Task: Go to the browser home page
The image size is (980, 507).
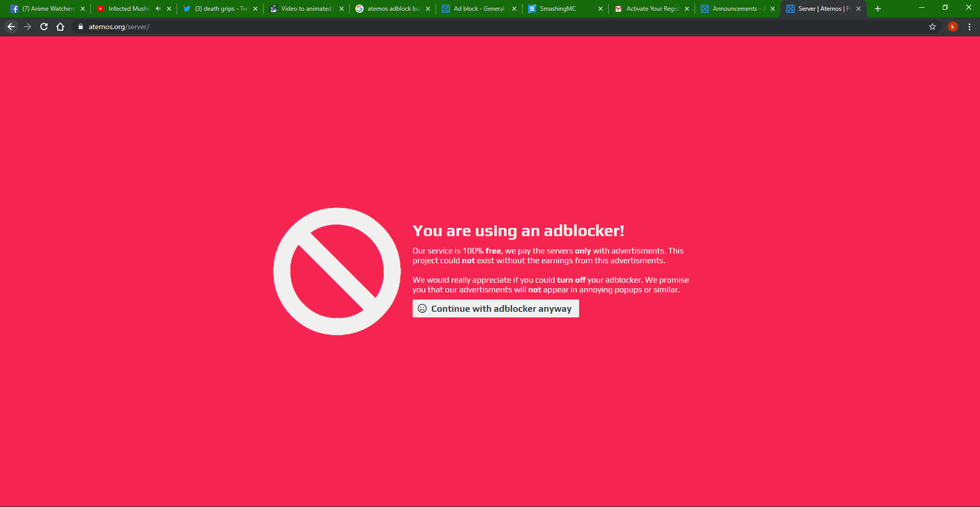Action: click(60, 27)
